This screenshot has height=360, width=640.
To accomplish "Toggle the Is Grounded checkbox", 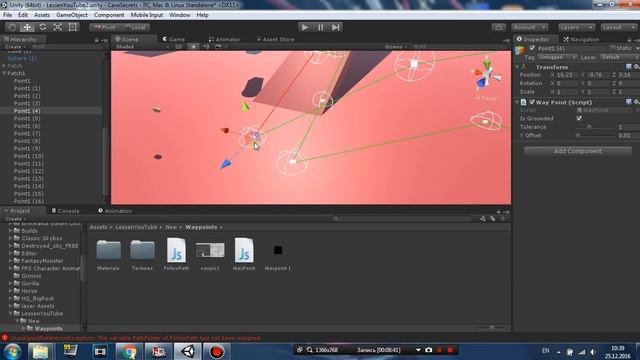I will (579, 118).
